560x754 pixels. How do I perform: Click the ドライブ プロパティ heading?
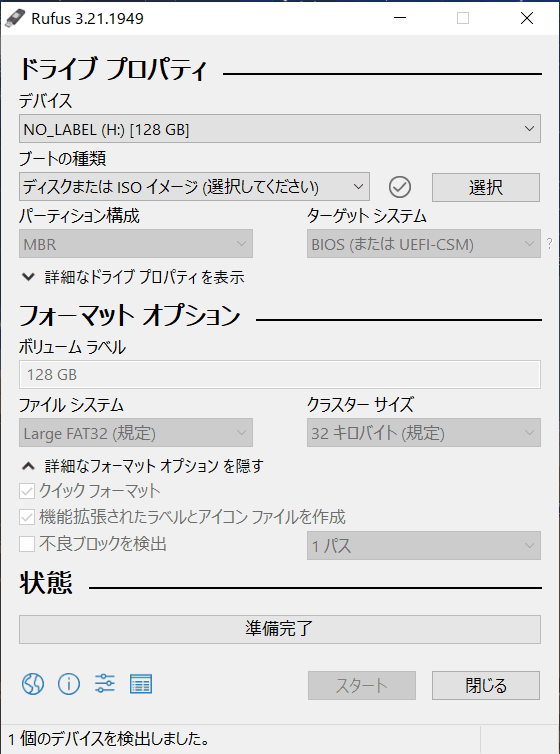pos(113,70)
